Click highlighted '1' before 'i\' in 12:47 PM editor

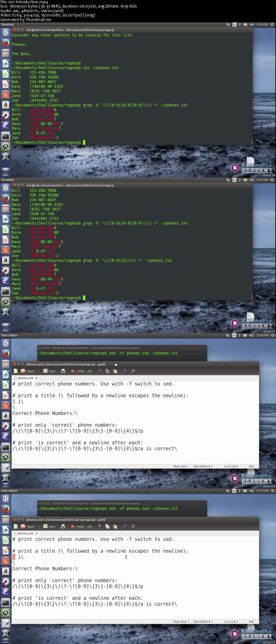coord(14,557)
